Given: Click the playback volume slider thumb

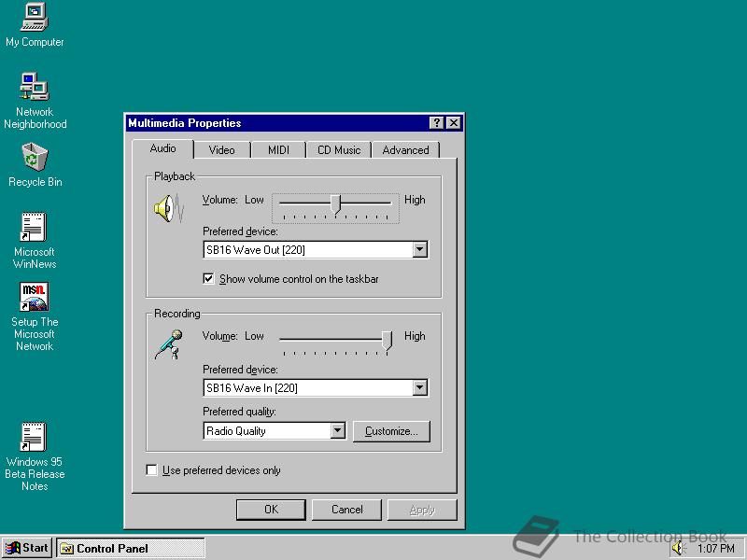Looking at the screenshot, I should (336, 204).
